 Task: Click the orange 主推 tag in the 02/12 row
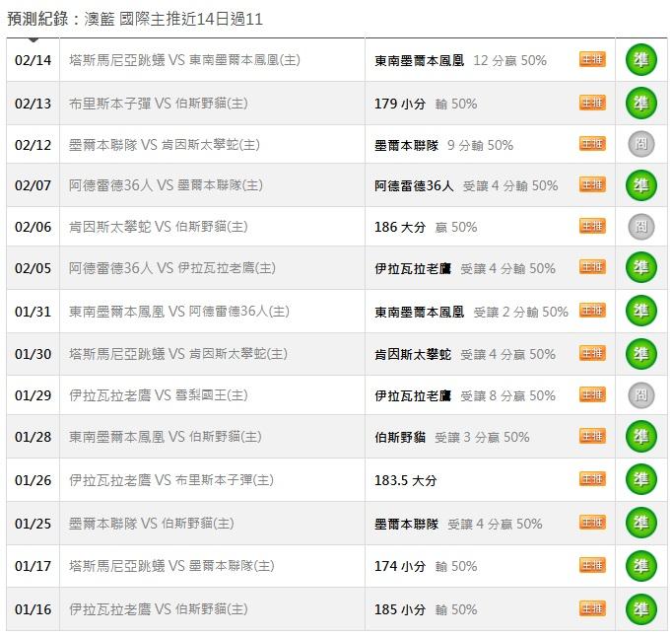click(x=593, y=144)
